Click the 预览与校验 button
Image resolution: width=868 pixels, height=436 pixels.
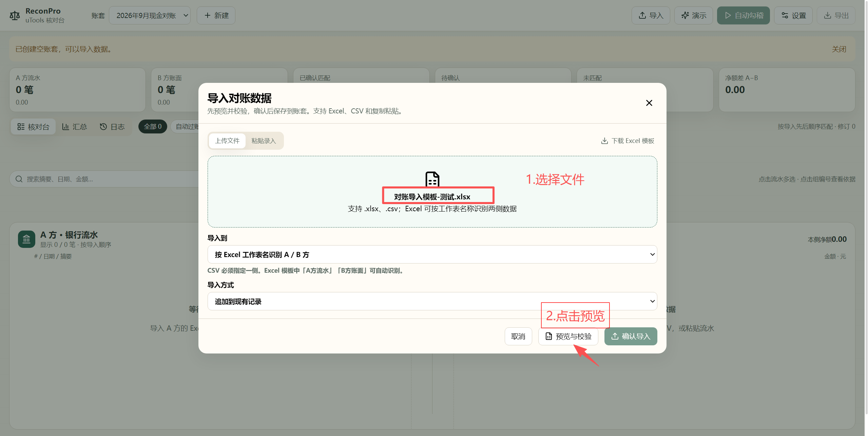[568, 336]
